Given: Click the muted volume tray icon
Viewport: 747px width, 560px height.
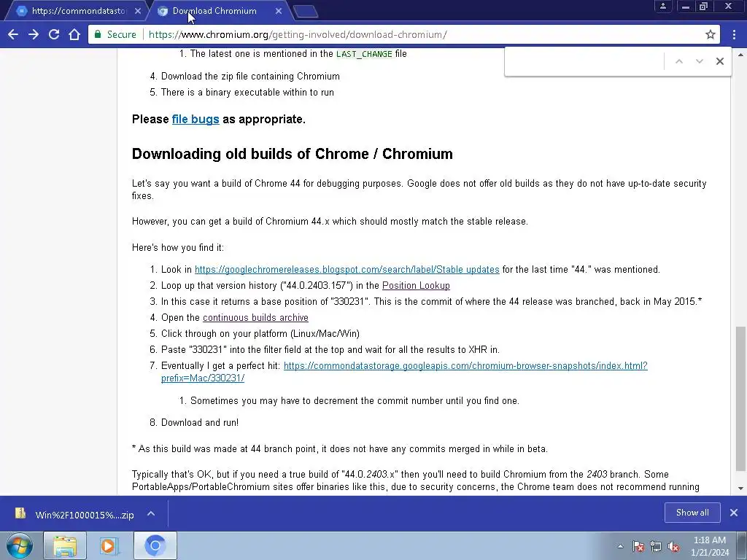Looking at the screenshot, I should click(673, 546).
